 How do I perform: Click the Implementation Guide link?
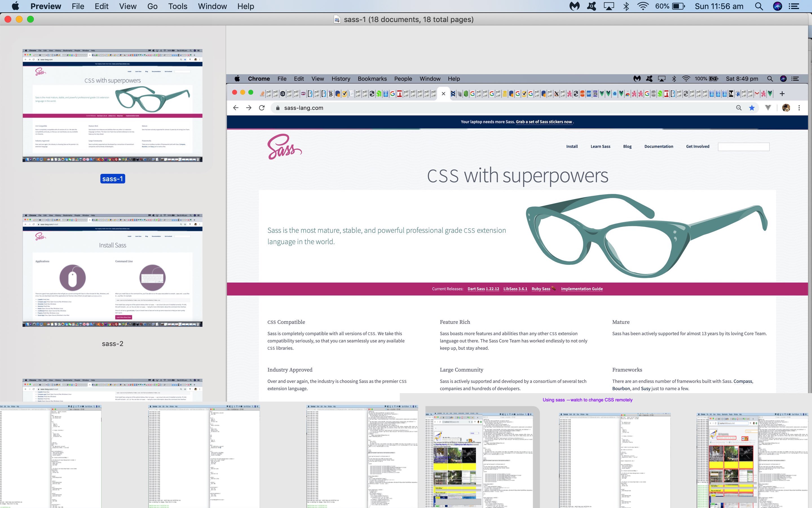pyautogui.click(x=581, y=289)
